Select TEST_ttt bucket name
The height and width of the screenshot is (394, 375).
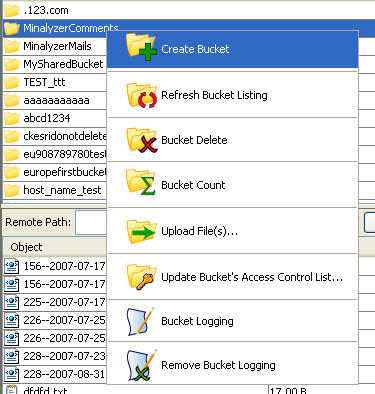(44, 82)
